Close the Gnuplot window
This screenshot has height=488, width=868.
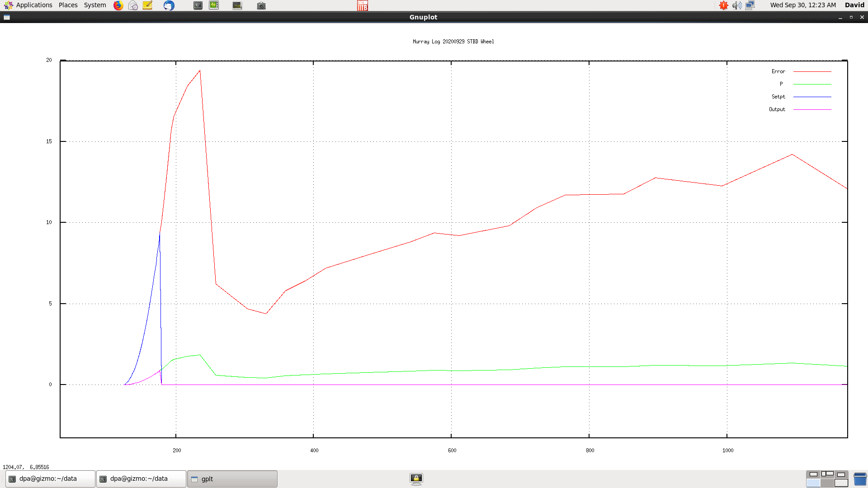click(862, 17)
